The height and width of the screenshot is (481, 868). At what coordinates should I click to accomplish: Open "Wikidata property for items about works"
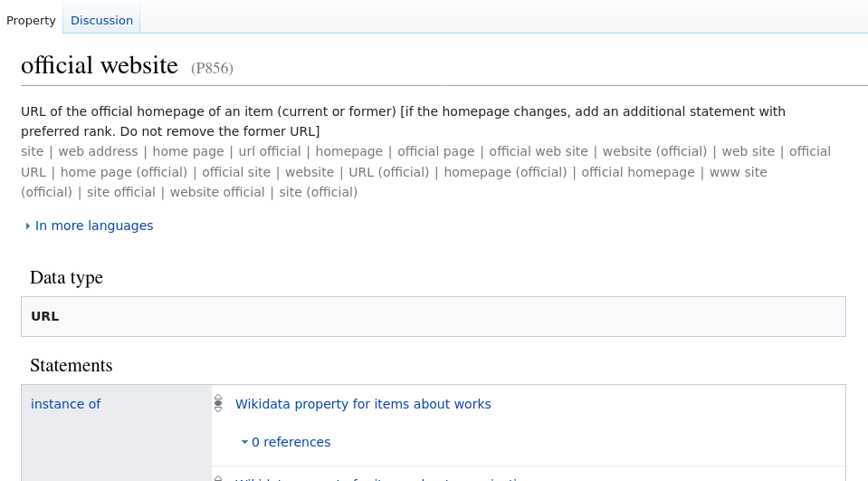pyautogui.click(x=363, y=404)
